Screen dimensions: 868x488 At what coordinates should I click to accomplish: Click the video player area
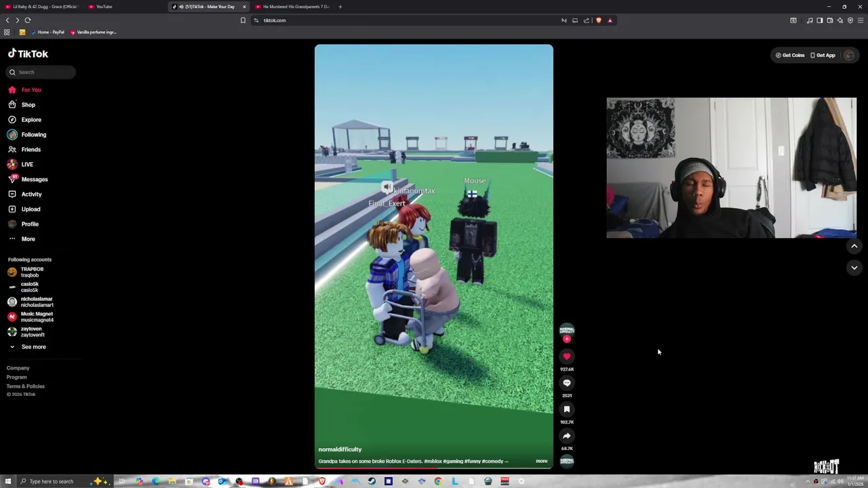(x=434, y=257)
